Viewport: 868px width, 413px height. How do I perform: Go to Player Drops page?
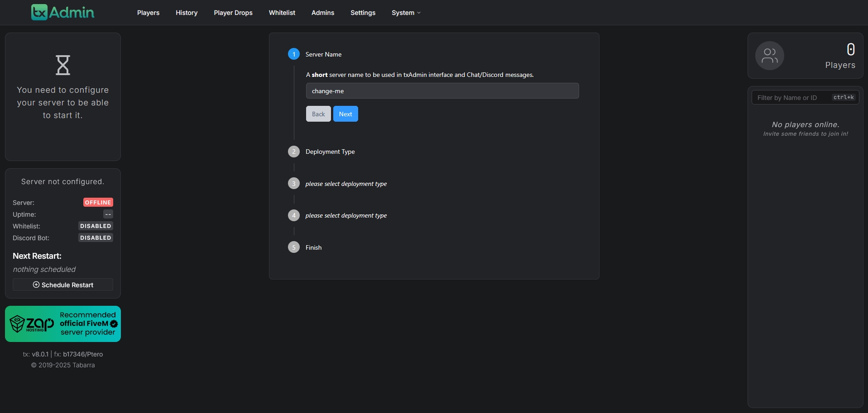[233, 13]
